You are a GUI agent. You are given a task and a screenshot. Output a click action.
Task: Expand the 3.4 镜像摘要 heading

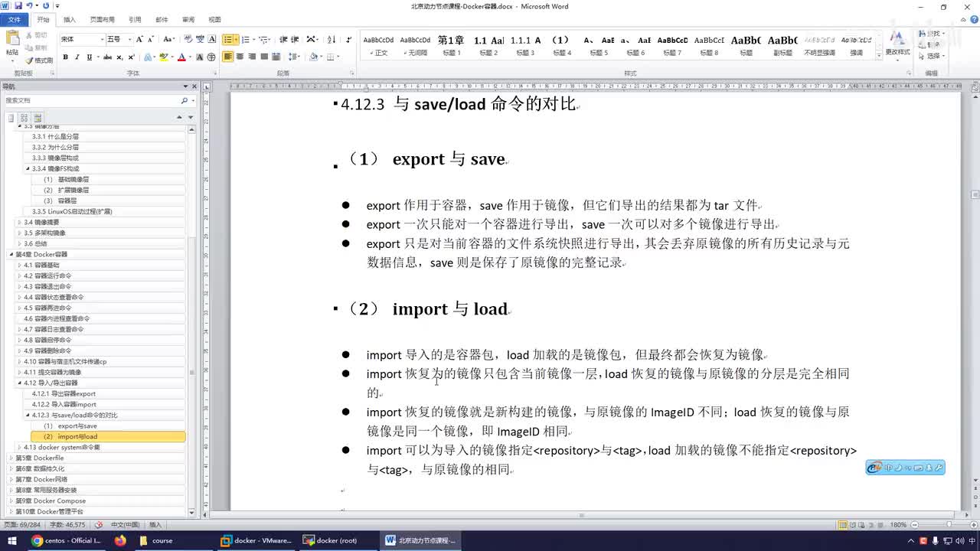click(20, 222)
